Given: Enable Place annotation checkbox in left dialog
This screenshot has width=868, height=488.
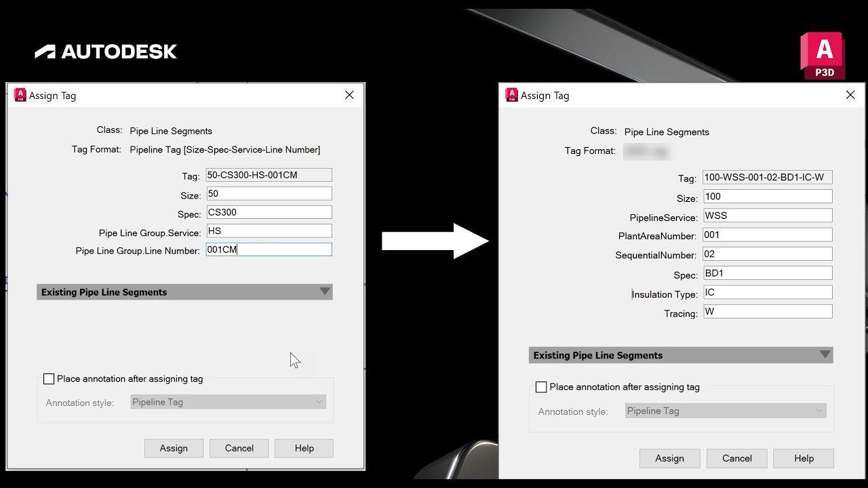Looking at the screenshot, I should click(49, 379).
